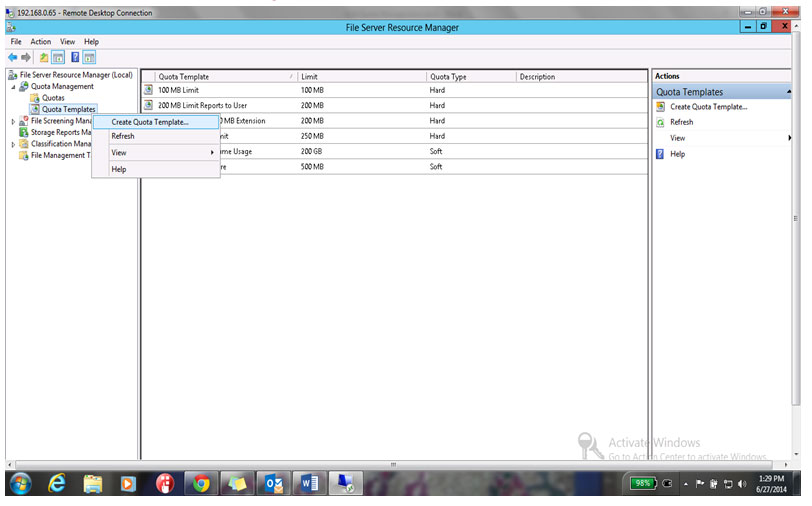Open Google Chrome from the taskbar

coord(201,484)
